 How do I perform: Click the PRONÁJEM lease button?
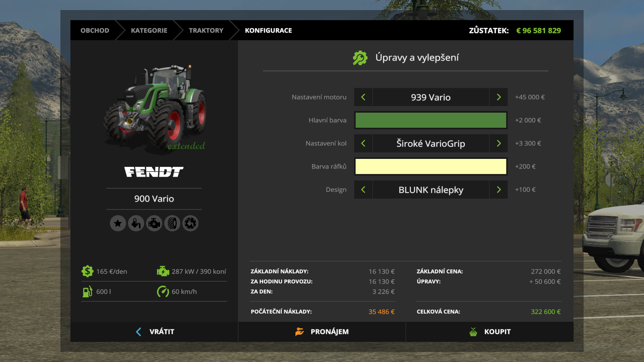coord(322,332)
